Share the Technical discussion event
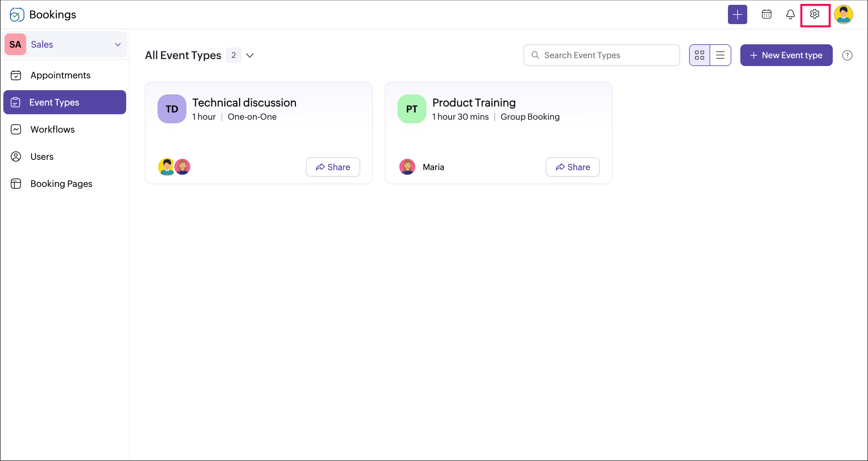This screenshot has width=868, height=461. (333, 167)
